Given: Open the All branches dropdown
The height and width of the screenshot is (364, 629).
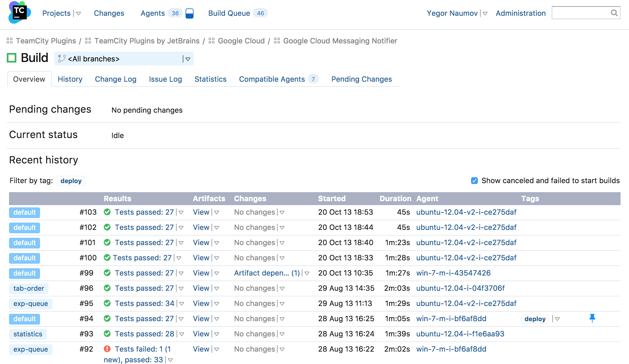Looking at the screenshot, I should [x=188, y=59].
